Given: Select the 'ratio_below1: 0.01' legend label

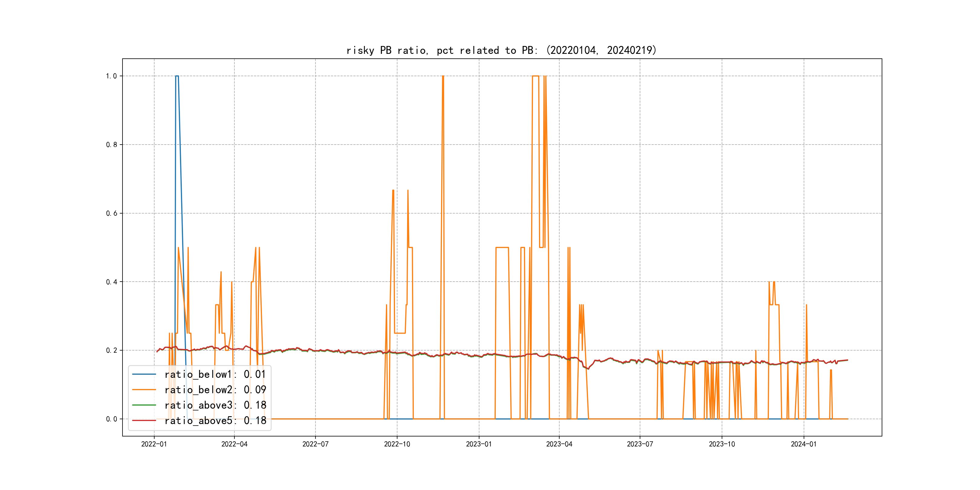Looking at the screenshot, I should (x=215, y=374).
